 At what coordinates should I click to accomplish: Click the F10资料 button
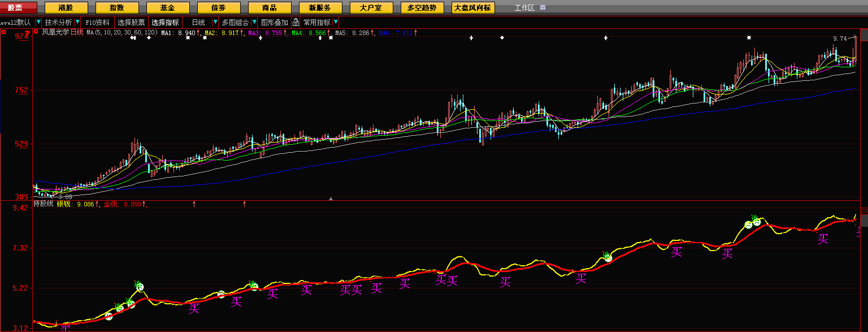tap(97, 23)
